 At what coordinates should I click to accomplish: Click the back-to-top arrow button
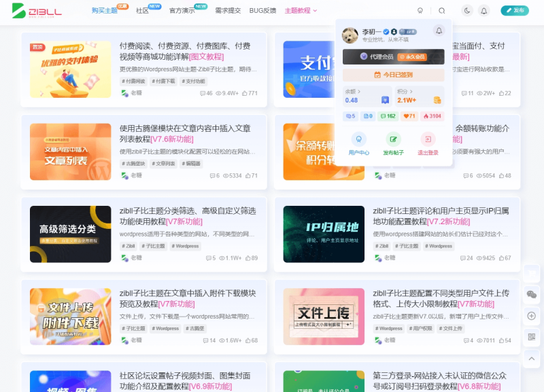coord(532,359)
